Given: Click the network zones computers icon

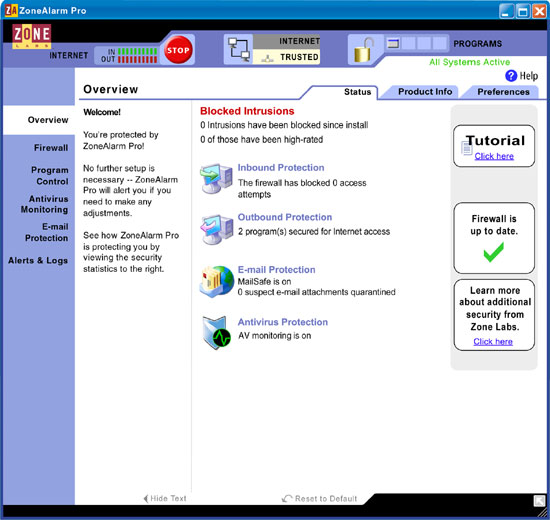Looking at the screenshot, I should (239, 49).
